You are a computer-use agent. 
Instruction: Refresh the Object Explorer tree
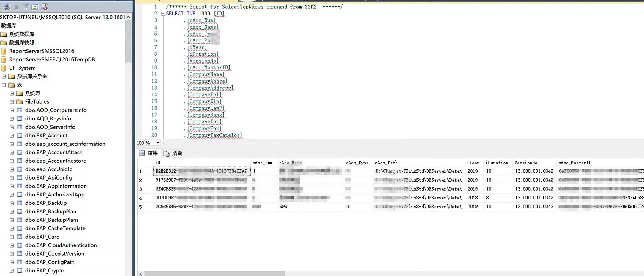(35, 7)
